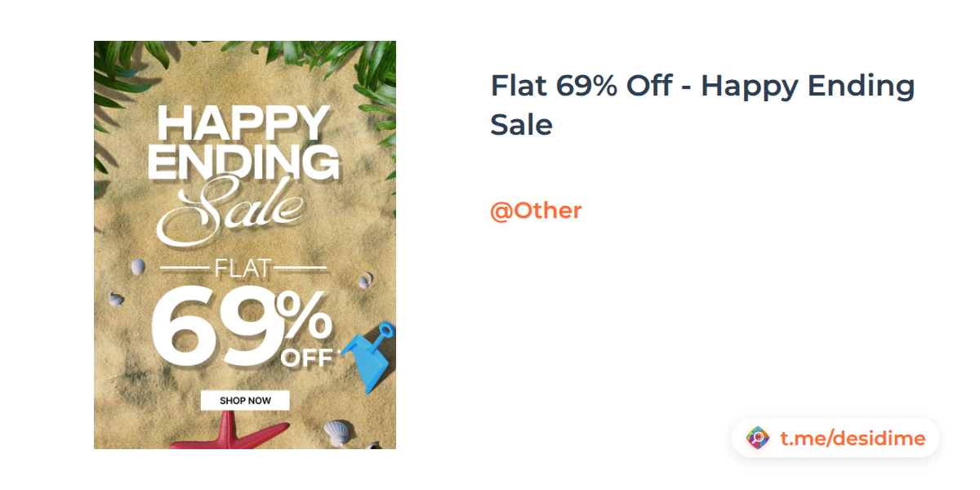Click the percent symbol next to 69
Viewport: 980px width, 490px height.
point(304,317)
